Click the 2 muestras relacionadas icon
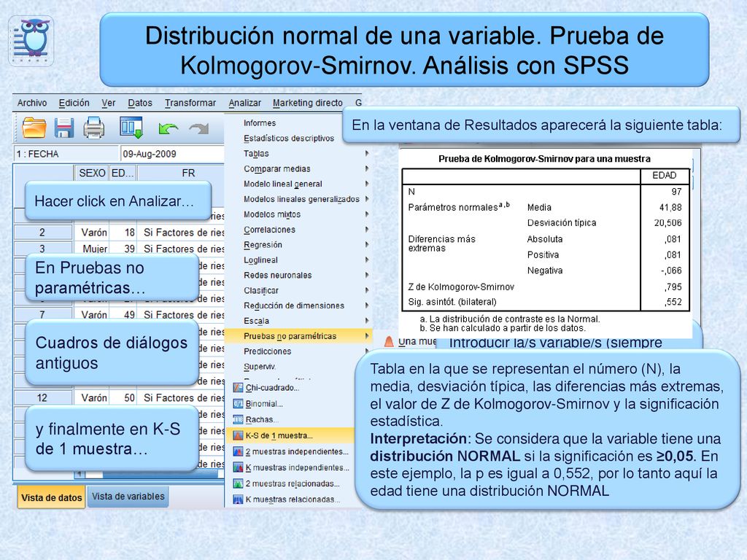The height and width of the screenshot is (560, 747). pos(239,483)
